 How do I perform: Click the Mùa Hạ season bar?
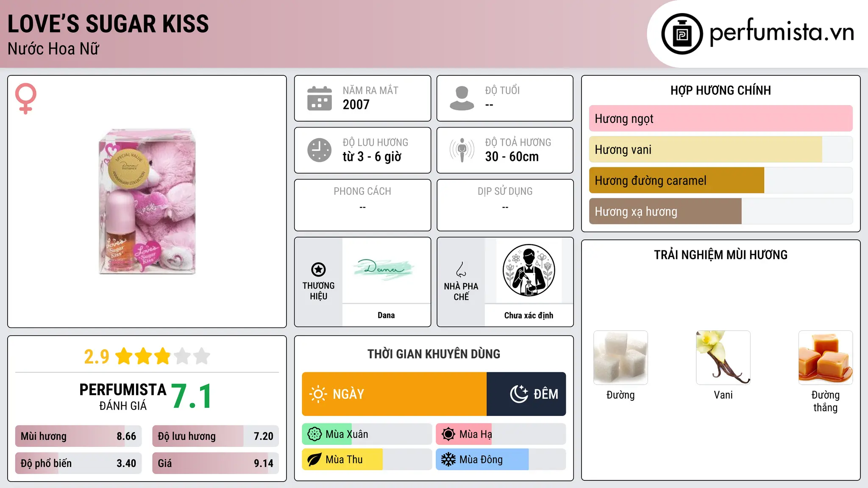[x=501, y=434]
